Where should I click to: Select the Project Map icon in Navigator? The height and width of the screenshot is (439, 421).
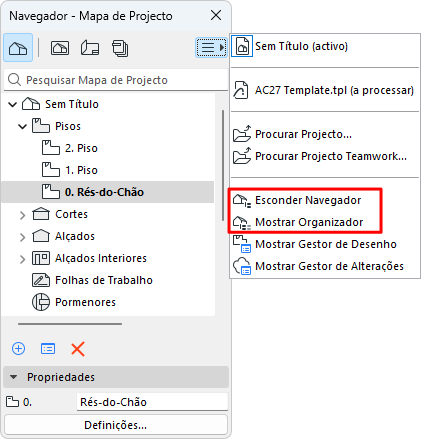[x=18, y=48]
